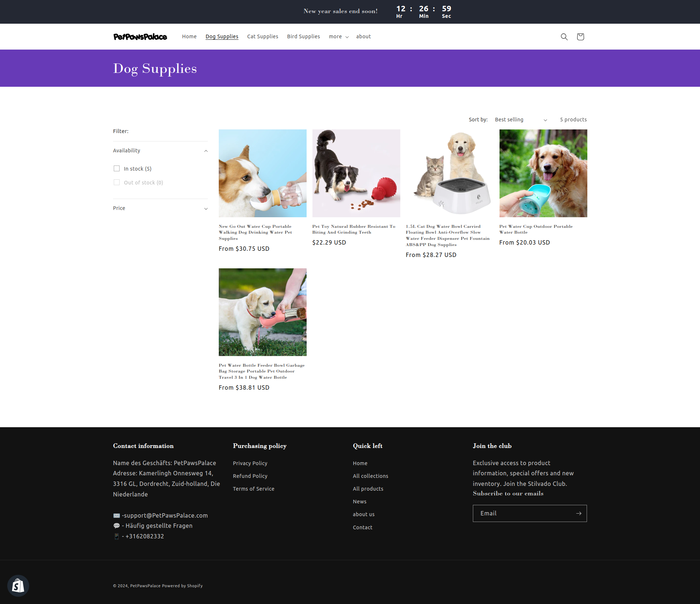Open the Bird Supplies menu item
The height and width of the screenshot is (604, 700).
303,36
